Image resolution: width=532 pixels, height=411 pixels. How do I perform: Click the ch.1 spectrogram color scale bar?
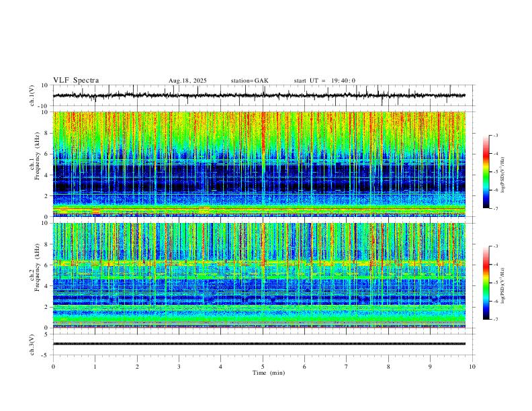coord(486,172)
